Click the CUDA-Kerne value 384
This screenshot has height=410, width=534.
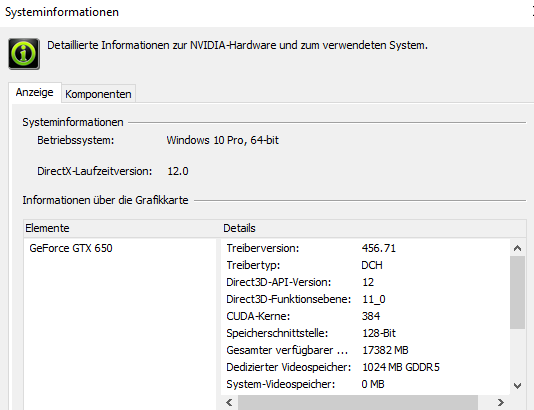pos(371,316)
